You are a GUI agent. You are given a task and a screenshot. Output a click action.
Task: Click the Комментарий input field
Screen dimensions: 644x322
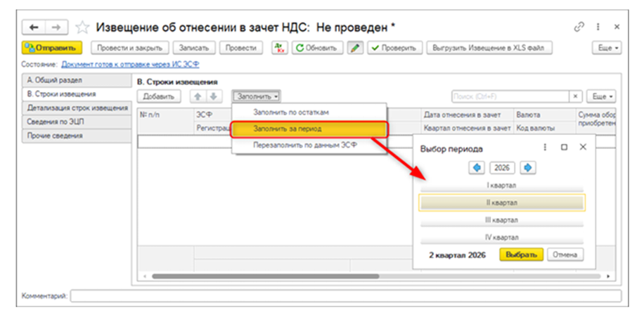click(345, 296)
